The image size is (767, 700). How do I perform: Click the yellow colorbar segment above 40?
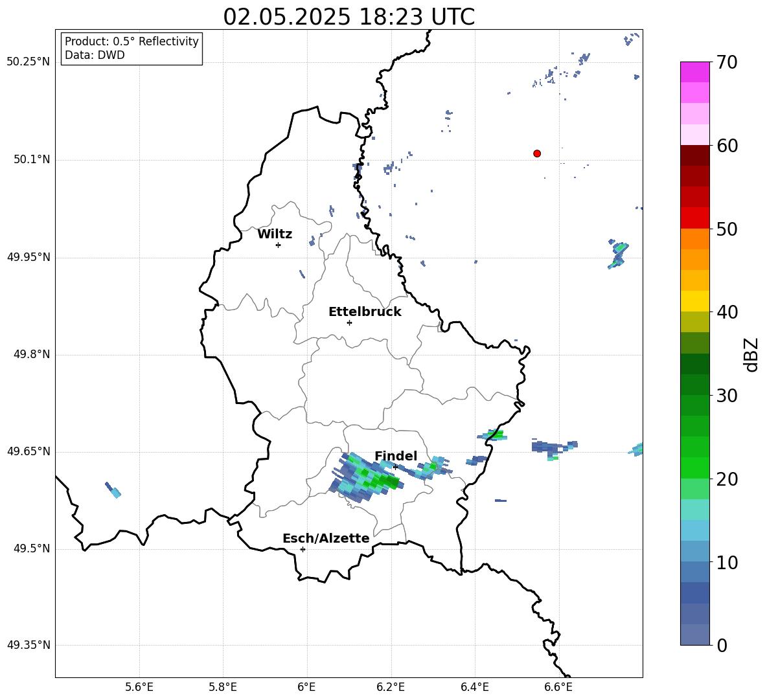[695, 301]
